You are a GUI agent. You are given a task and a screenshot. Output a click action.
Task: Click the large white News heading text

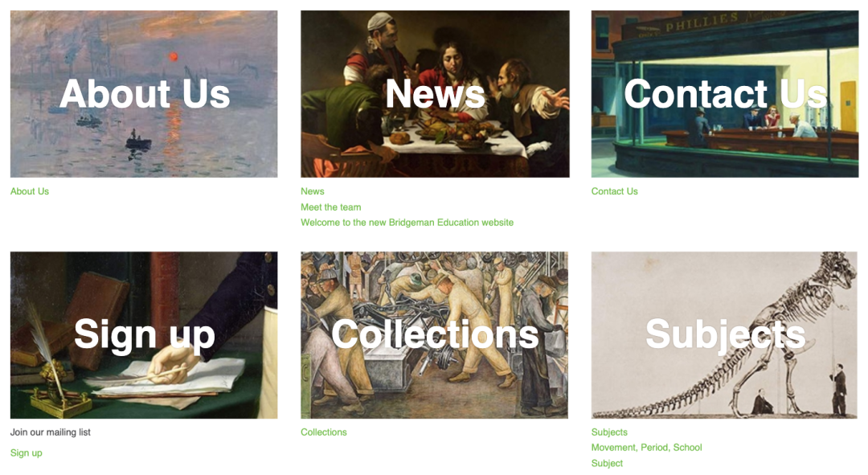pos(435,93)
